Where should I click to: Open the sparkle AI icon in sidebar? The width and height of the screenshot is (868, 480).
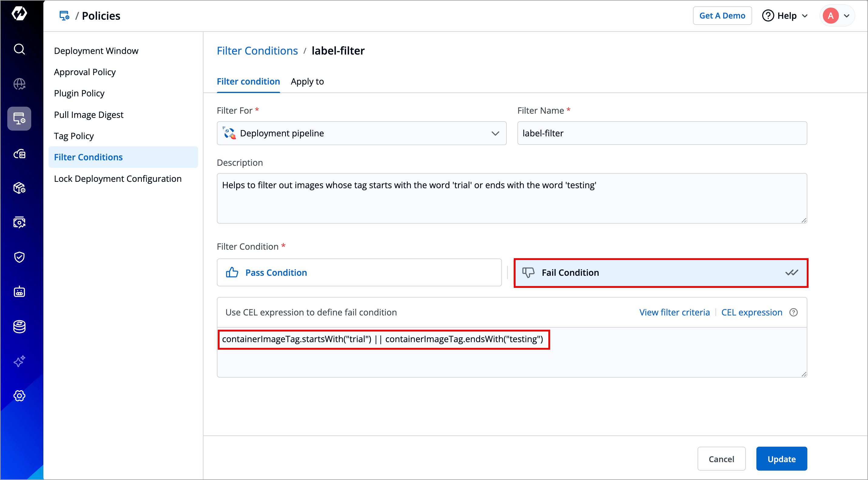19,361
